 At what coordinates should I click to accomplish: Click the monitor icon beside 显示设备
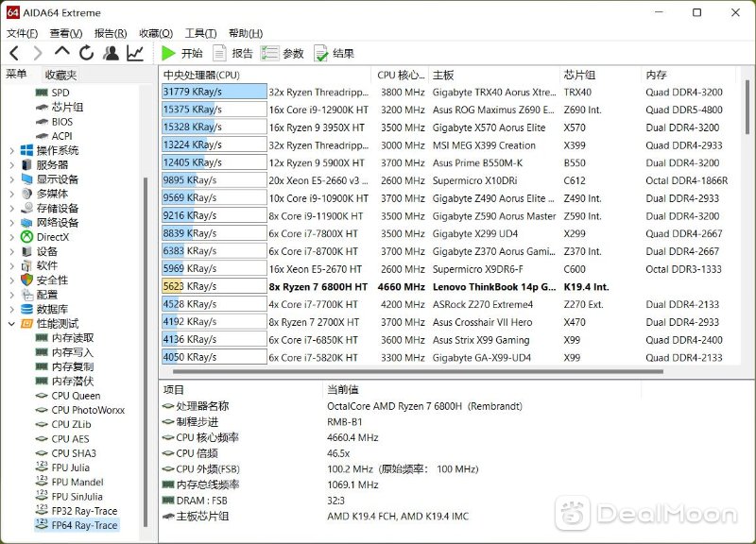click(x=27, y=179)
